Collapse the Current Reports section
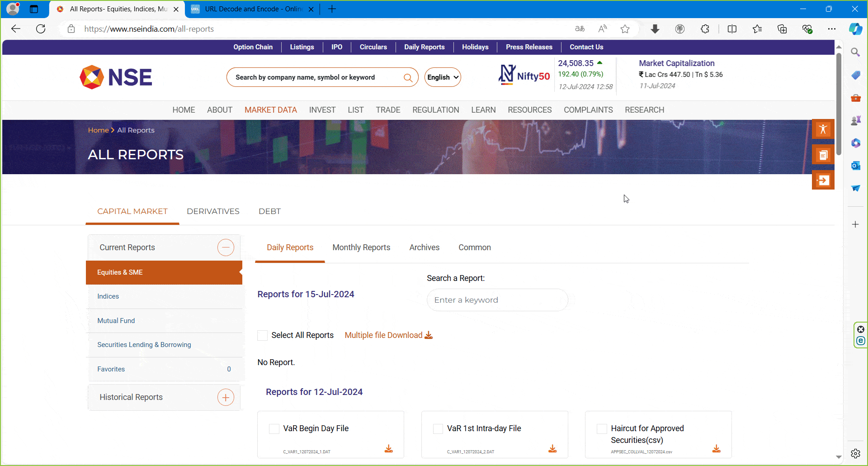 click(226, 247)
